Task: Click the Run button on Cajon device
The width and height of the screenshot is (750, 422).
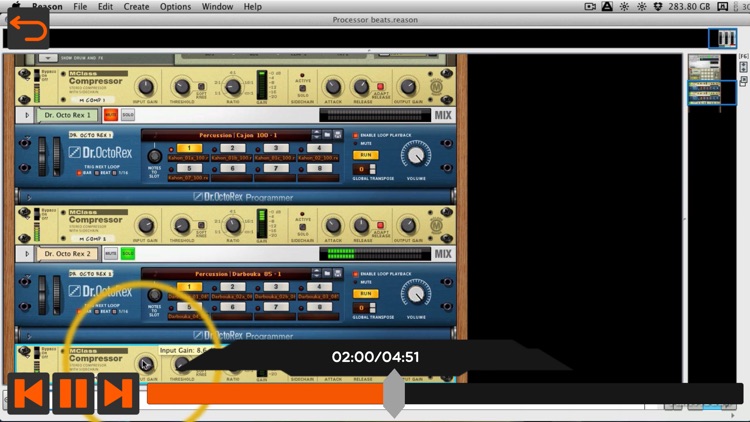Action: tap(365, 155)
